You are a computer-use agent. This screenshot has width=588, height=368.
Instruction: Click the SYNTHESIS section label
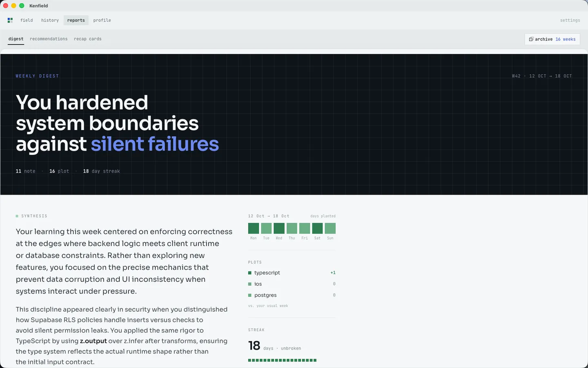[x=34, y=216]
